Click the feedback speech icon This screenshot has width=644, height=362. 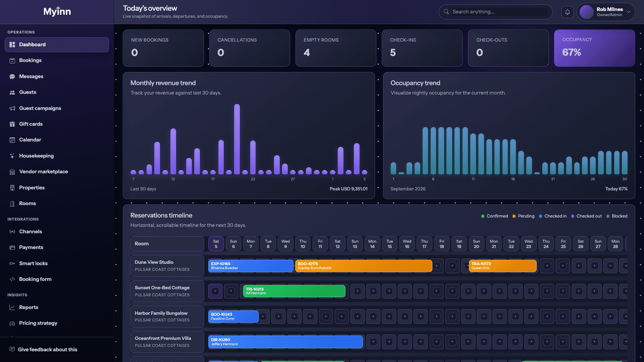12,349
